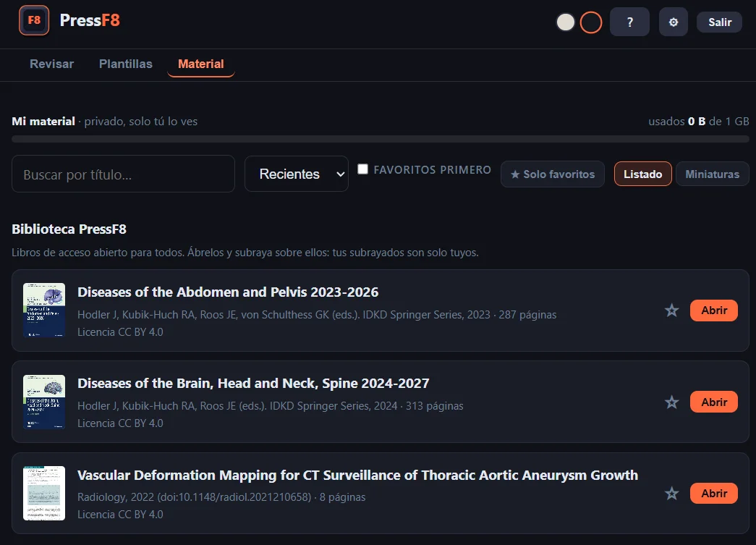Open the help question mark button

point(629,22)
